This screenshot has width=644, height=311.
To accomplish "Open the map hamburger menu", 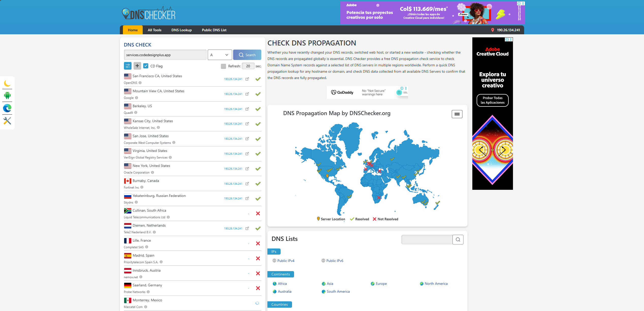I will 457,114.
